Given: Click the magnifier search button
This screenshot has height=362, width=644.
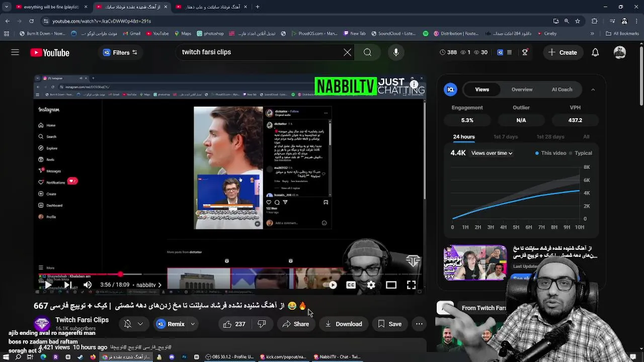Looking at the screenshot, I should [x=368, y=52].
